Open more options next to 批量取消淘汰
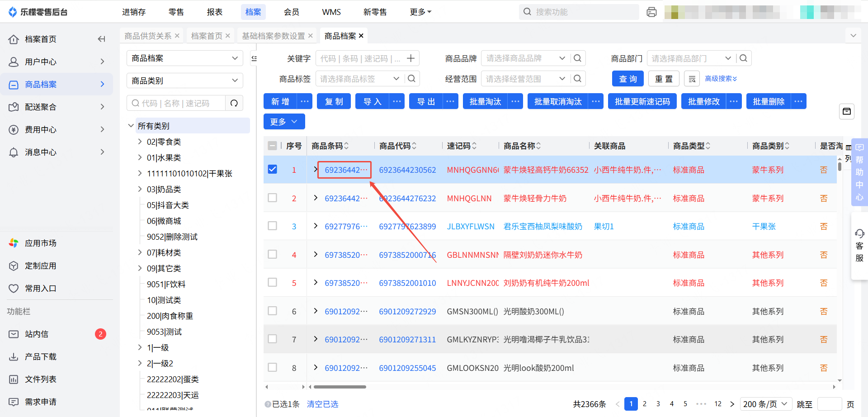The image size is (868, 417). coord(596,101)
